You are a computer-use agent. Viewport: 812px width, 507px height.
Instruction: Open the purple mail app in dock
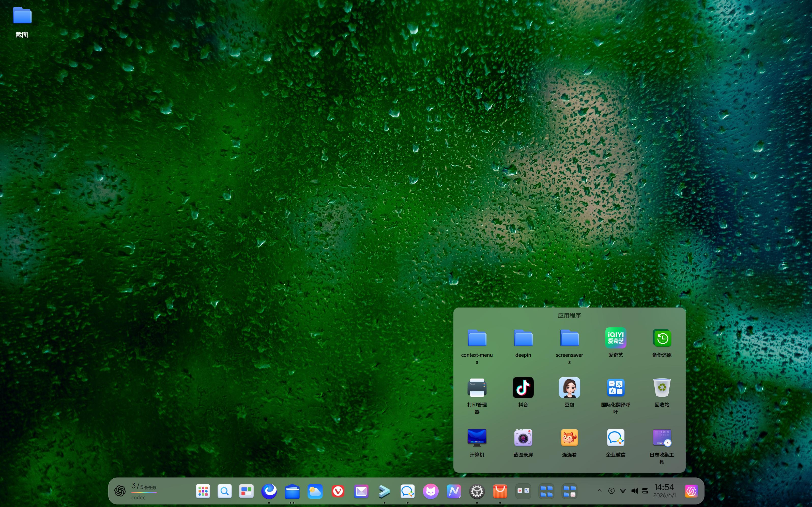click(x=361, y=491)
